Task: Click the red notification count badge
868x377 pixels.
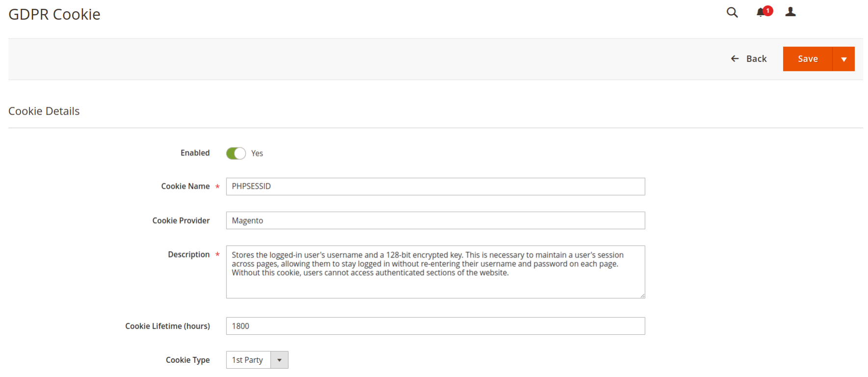Action: pyautogui.click(x=768, y=10)
